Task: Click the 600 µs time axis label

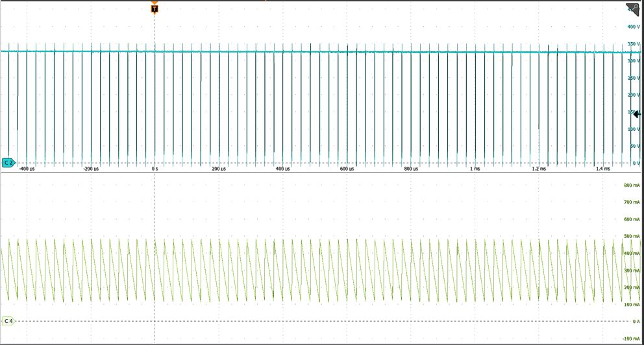Action: click(x=347, y=169)
